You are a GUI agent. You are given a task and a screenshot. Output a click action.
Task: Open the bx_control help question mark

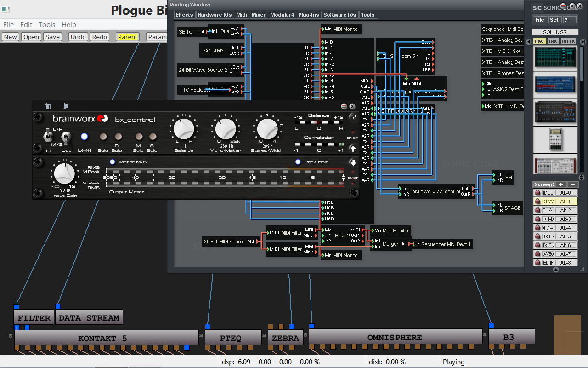point(353,117)
